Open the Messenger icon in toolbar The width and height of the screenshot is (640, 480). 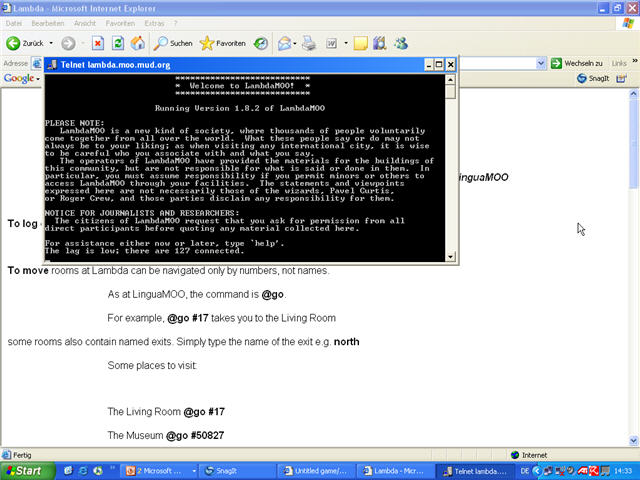[401, 43]
